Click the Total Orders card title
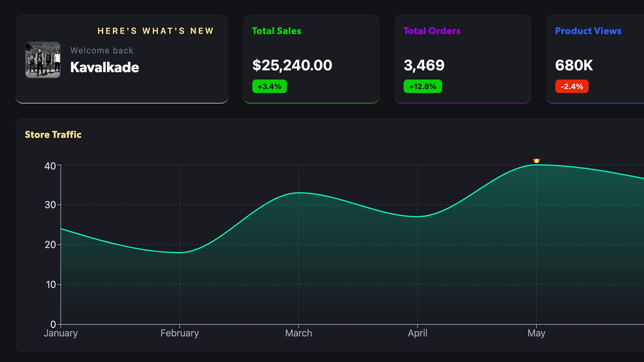 coord(432,31)
